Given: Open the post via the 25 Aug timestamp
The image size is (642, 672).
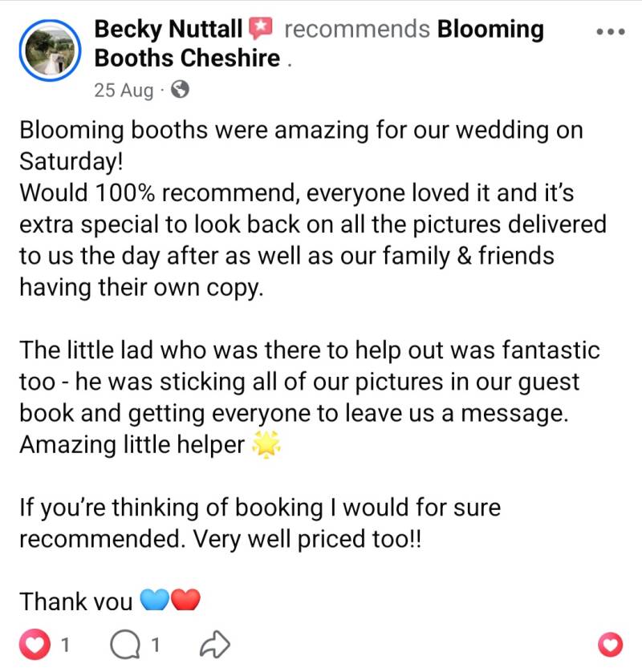Looking at the screenshot, I should pyautogui.click(x=124, y=90).
